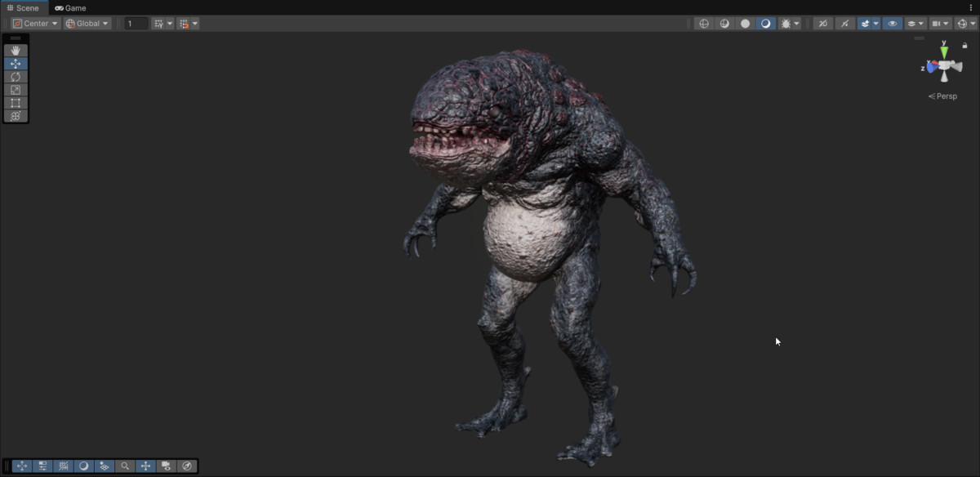Select wireframe draw mode globe icon
This screenshot has width=980, height=477.
coord(704,24)
